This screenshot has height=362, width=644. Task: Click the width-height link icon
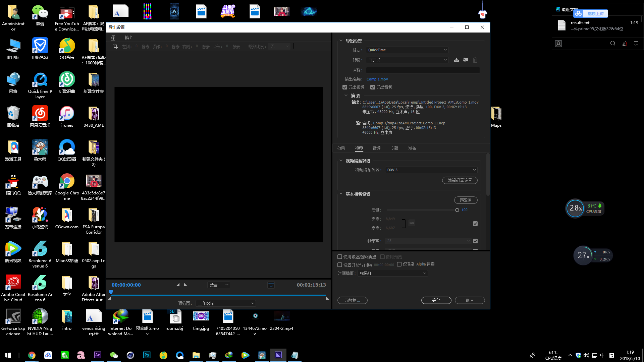412,223
